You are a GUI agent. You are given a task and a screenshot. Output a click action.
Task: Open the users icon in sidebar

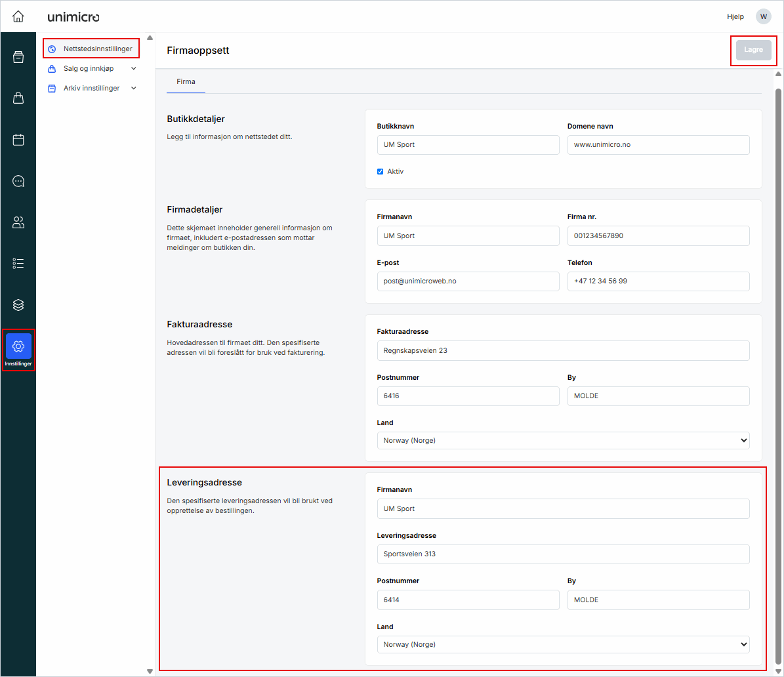click(x=18, y=222)
